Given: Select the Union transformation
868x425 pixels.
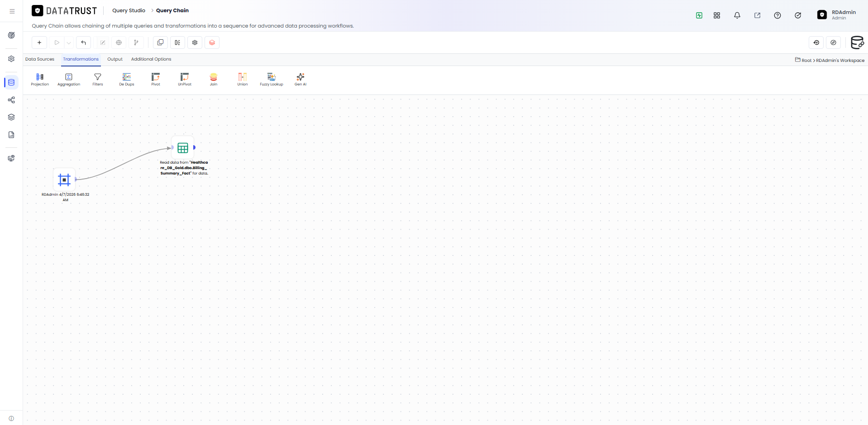Looking at the screenshot, I should [x=243, y=79].
